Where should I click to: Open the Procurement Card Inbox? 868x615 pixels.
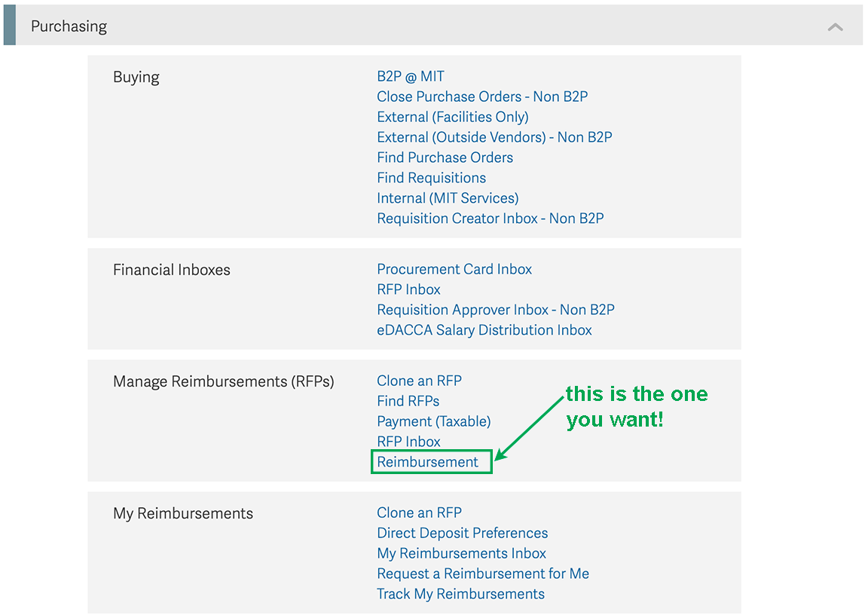coord(454,269)
